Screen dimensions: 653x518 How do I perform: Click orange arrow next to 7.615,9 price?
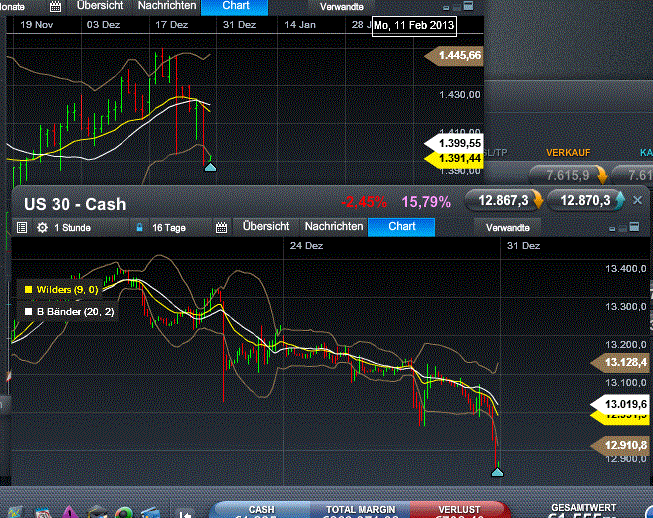pyautogui.click(x=602, y=175)
